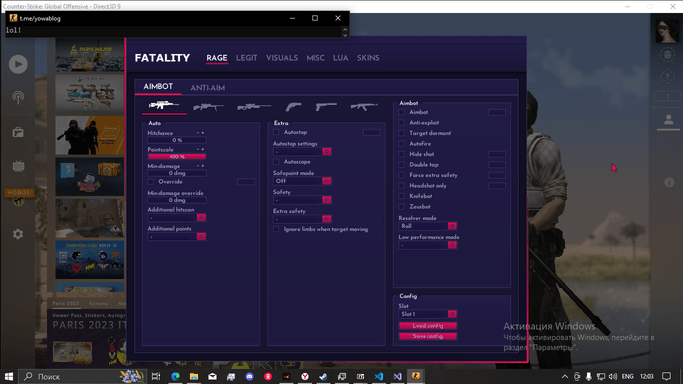Switch to the VISUALS tab
This screenshot has width=683, height=384.
[x=282, y=58]
